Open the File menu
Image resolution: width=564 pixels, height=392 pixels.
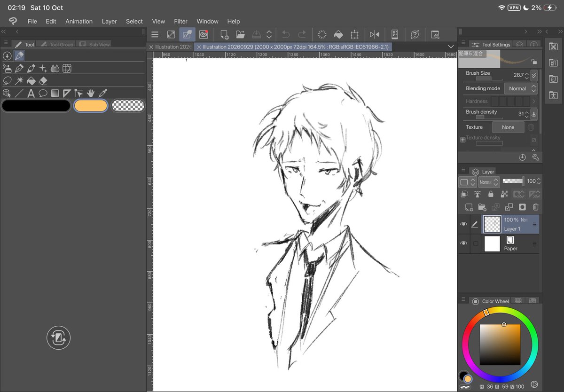tap(32, 21)
